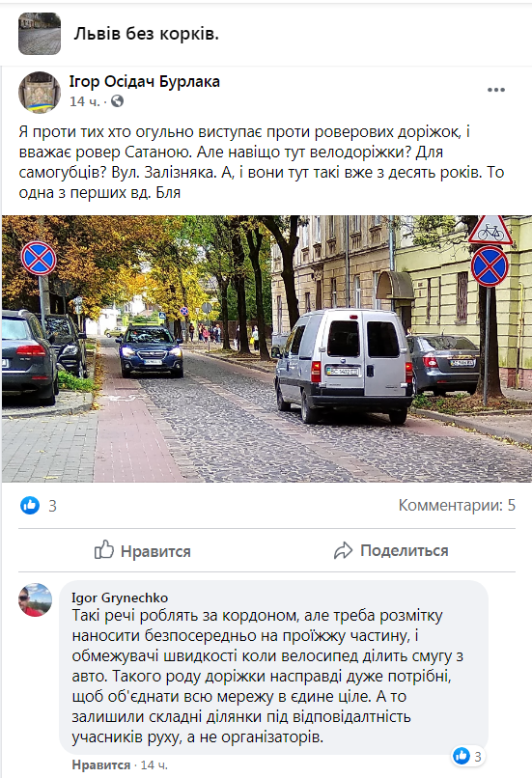Expand Комментарии: 5 comments list
This screenshot has height=778, width=532.
457,505
